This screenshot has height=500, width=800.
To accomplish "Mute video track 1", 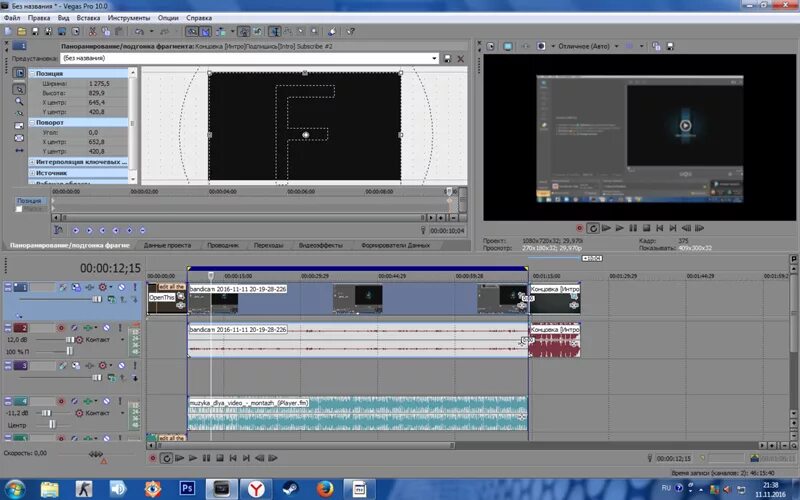I will click(x=121, y=287).
